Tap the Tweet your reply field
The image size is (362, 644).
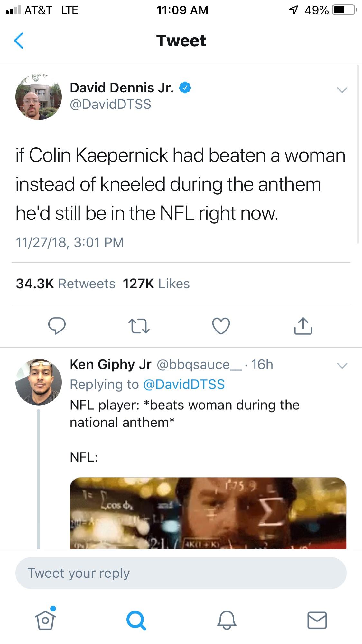pyautogui.click(x=181, y=573)
